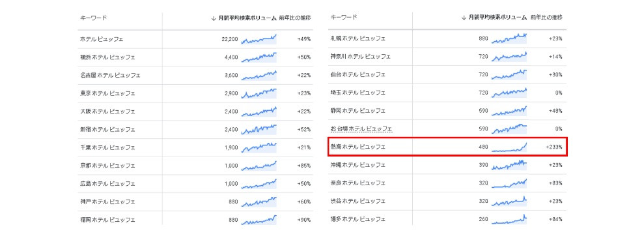Click the +233% year-over-year value
The image size is (644, 240).
(554, 147)
